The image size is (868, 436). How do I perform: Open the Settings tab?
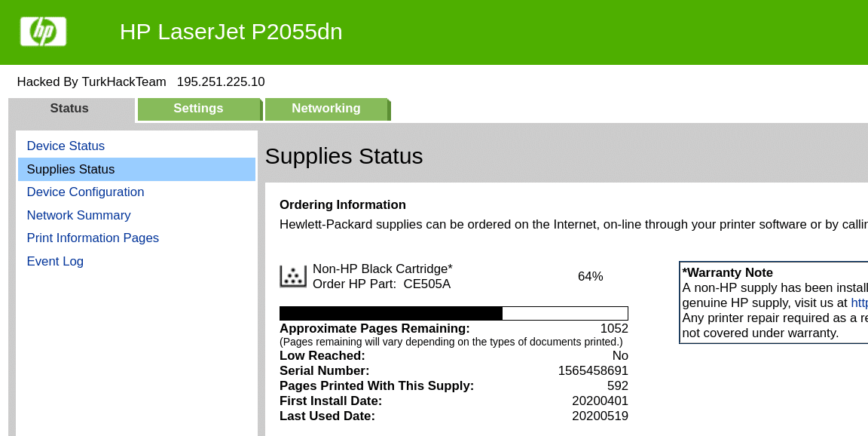tap(198, 109)
